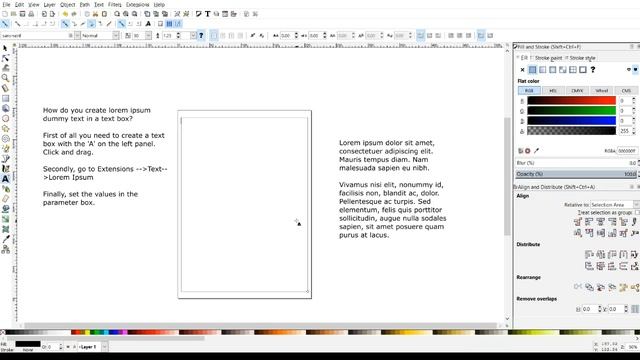Click the Redo icon in the toolbar
The image size is (640, 360).
tap(74, 14)
